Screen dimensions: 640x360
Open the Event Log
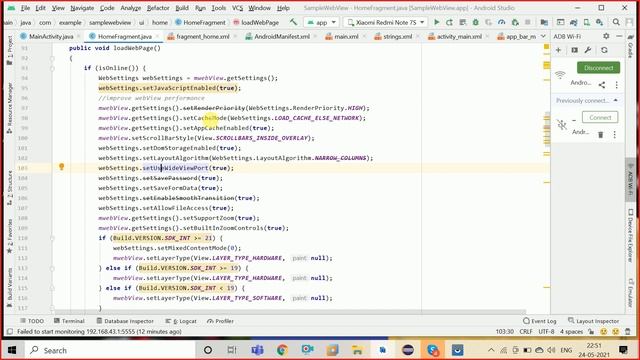[x=540, y=321]
